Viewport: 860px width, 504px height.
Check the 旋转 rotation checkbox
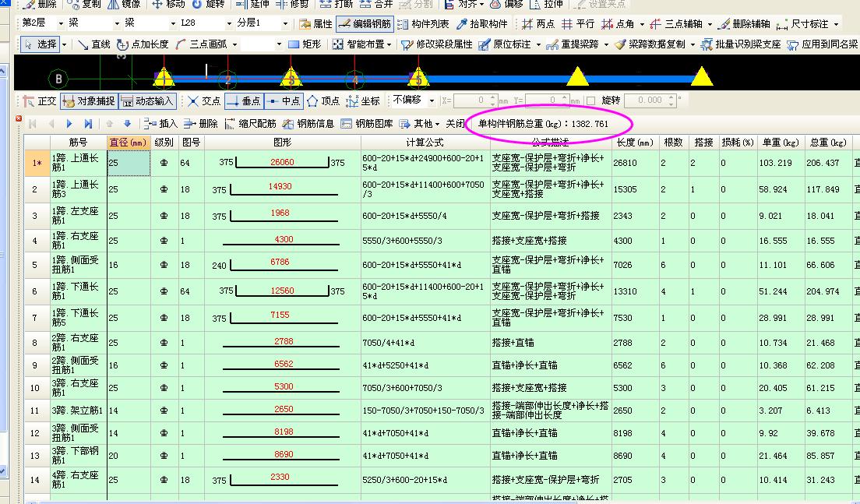[x=590, y=101]
